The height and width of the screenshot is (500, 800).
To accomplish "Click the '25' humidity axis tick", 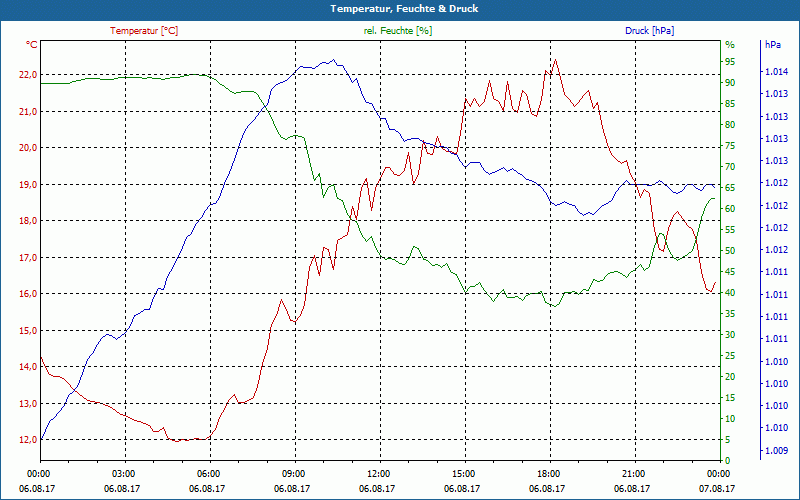I will point(730,356).
